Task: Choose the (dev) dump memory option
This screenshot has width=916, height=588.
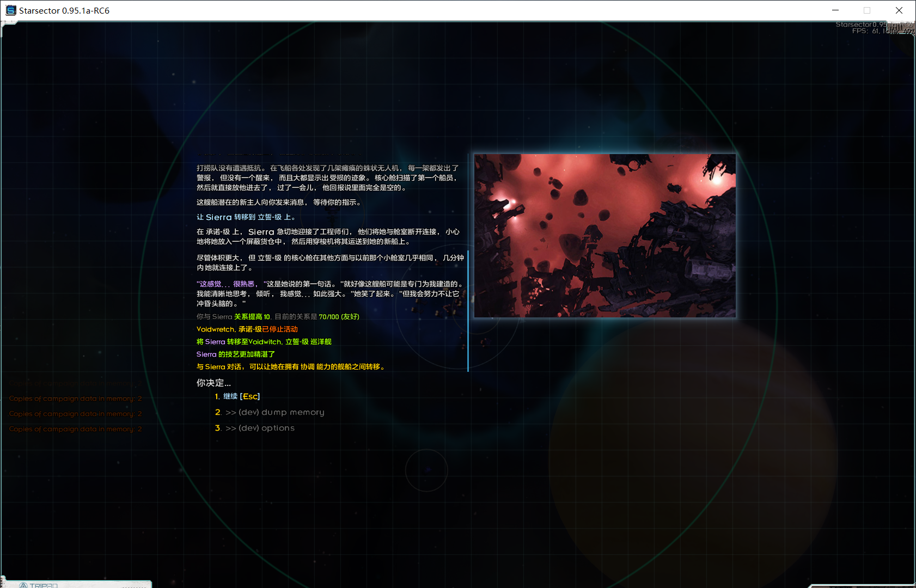Action: coord(274,412)
